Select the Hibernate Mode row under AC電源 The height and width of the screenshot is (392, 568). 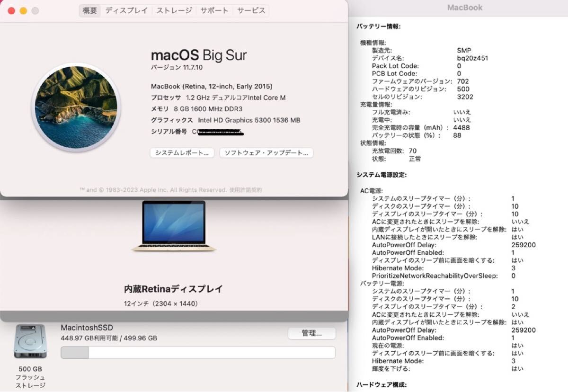click(x=444, y=268)
